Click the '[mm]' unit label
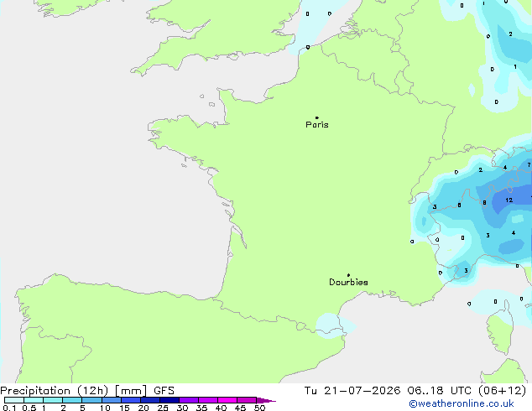532x411 pixels. tap(131, 391)
